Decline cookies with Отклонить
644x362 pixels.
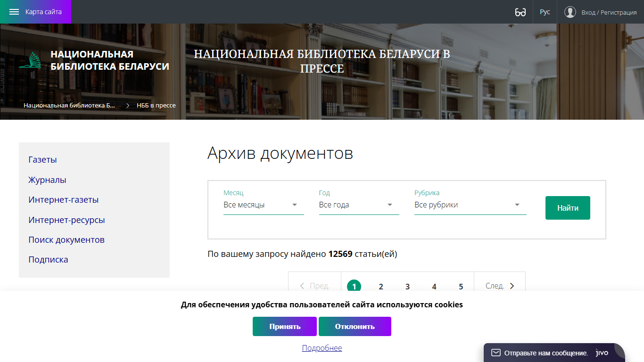[x=355, y=327]
